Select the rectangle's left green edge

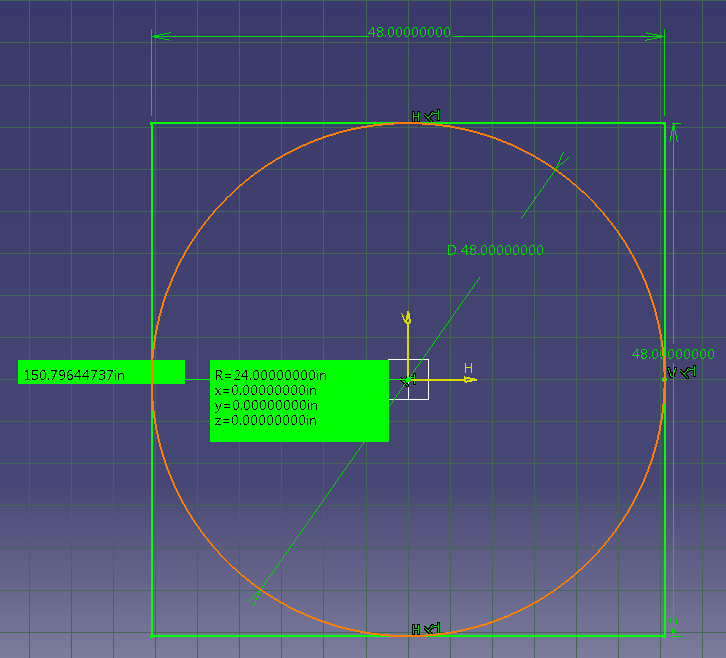pos(152,250)
